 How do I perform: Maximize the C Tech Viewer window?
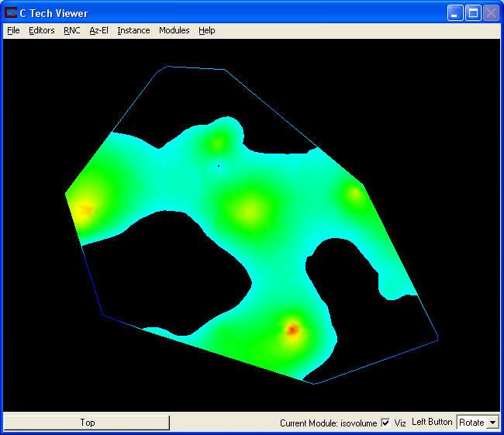[473, 13]
